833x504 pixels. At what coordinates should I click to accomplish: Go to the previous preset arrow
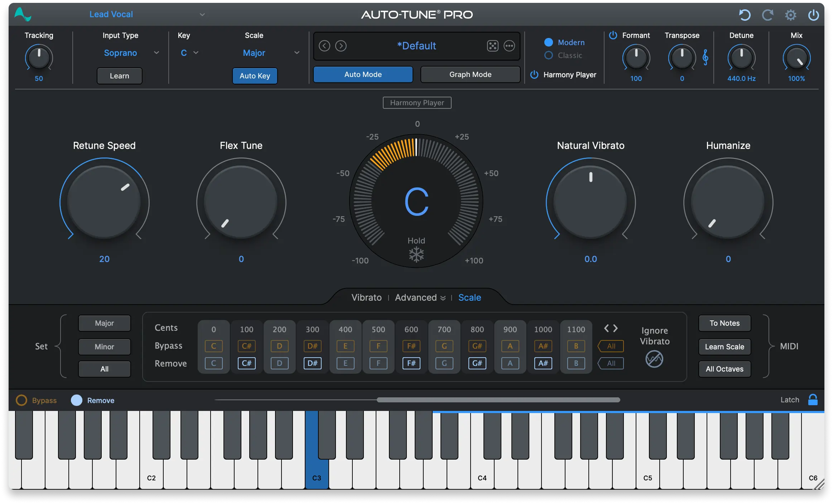point(324,46)
